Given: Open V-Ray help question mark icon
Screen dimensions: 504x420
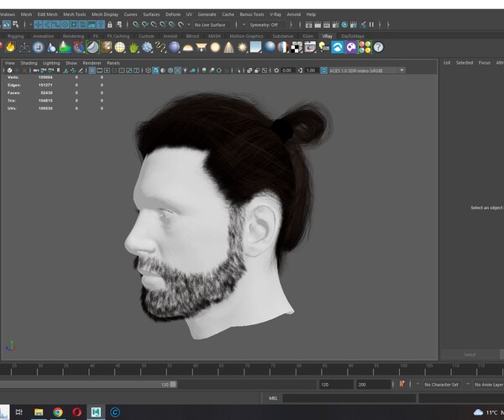Looking at the screenshot, I should coord(378,47).
